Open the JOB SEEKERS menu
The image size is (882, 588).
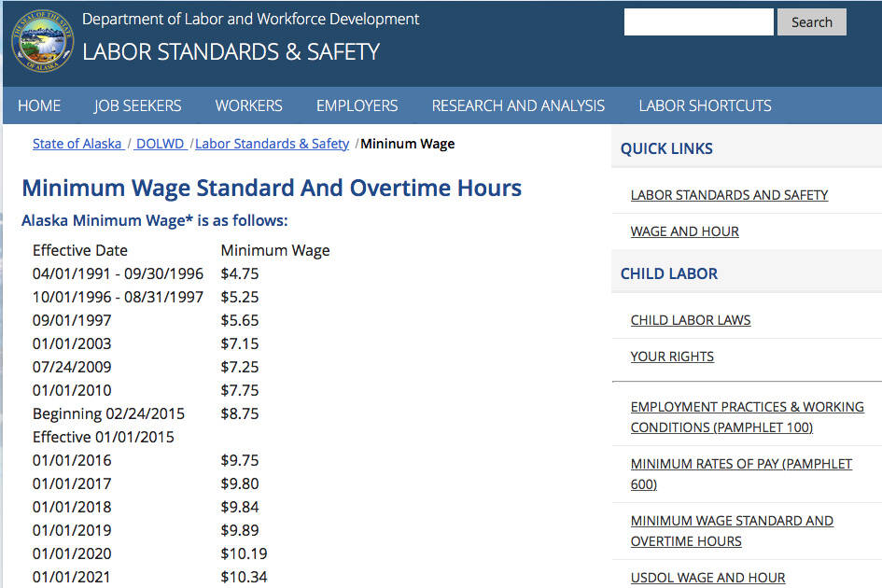tap(137, 105)
